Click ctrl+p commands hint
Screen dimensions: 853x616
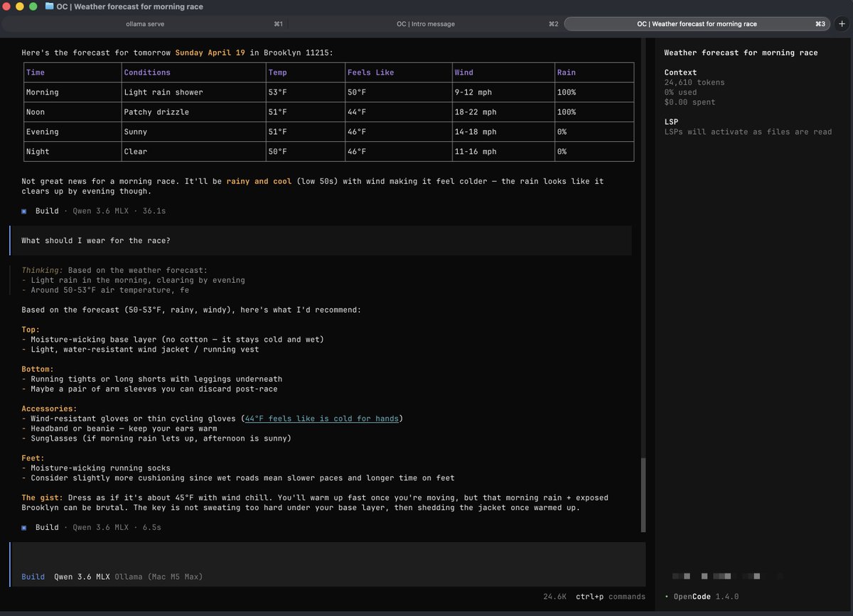tap(611, 596)
